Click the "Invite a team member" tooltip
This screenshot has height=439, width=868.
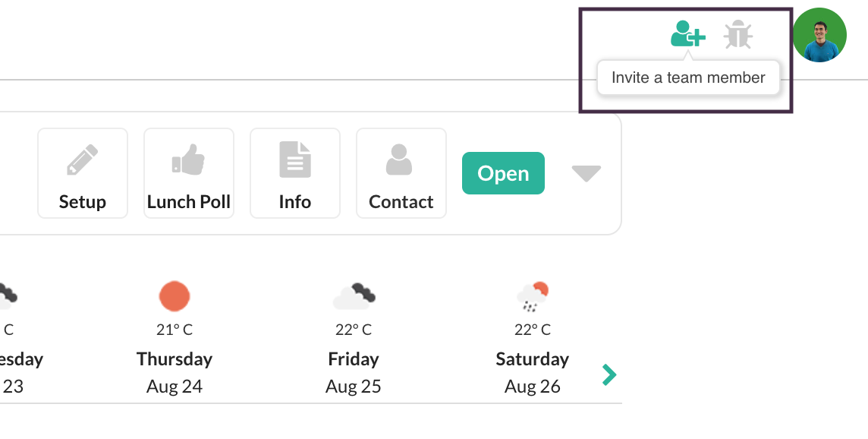pyautogui.click(x=688, y=77)
